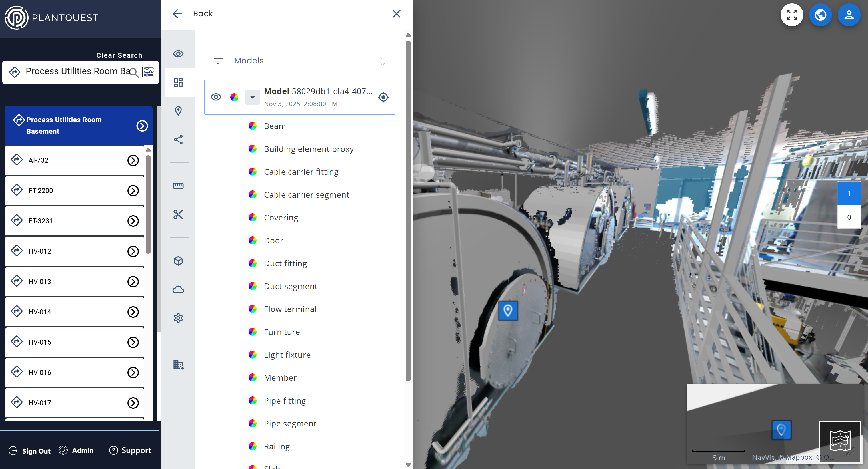Open the point cloud panel
The image size is (868, 469).
point(178,290)
